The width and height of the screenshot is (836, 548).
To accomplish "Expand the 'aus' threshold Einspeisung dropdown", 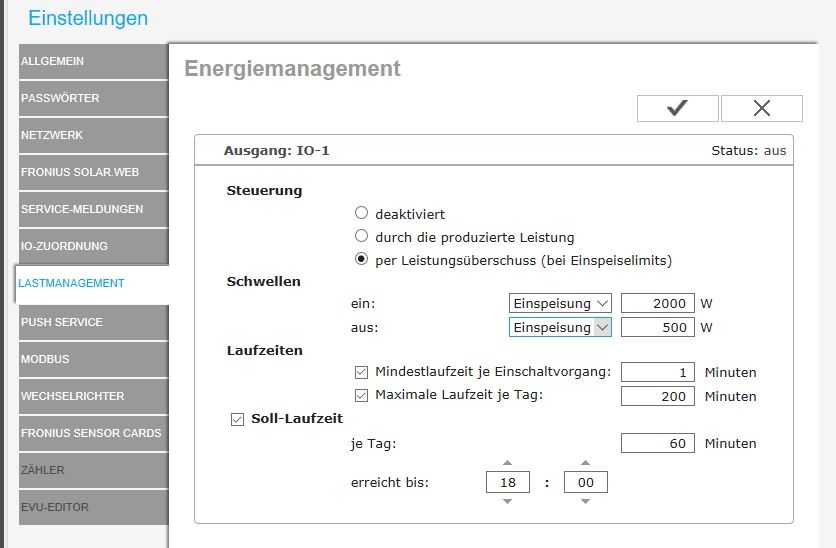I will tap(560, 327).
